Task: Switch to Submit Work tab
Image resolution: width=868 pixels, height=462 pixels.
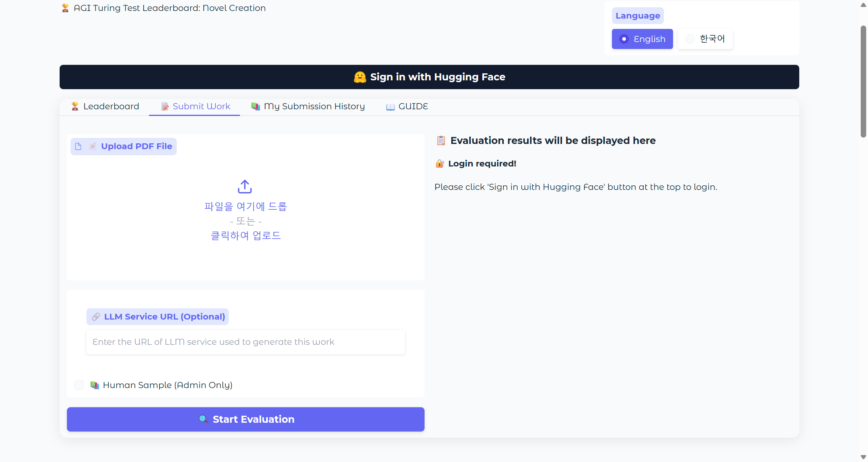Action: [195, 106]
